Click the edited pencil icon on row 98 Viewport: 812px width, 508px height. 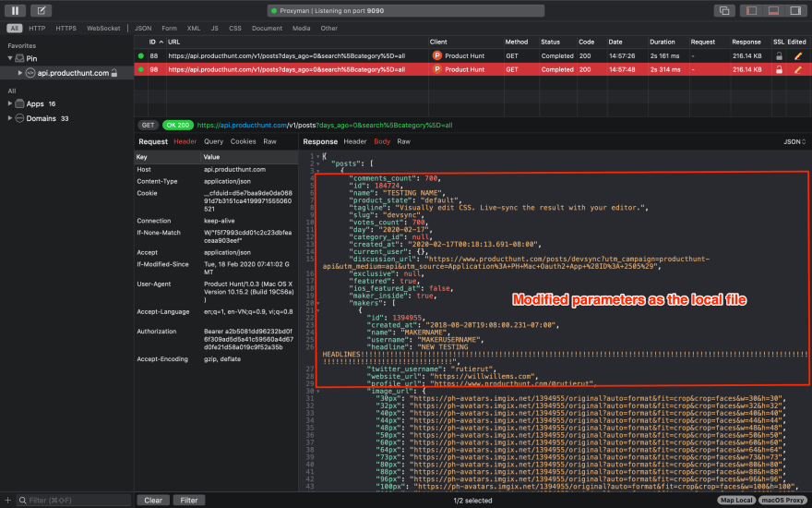click(798, 69)
